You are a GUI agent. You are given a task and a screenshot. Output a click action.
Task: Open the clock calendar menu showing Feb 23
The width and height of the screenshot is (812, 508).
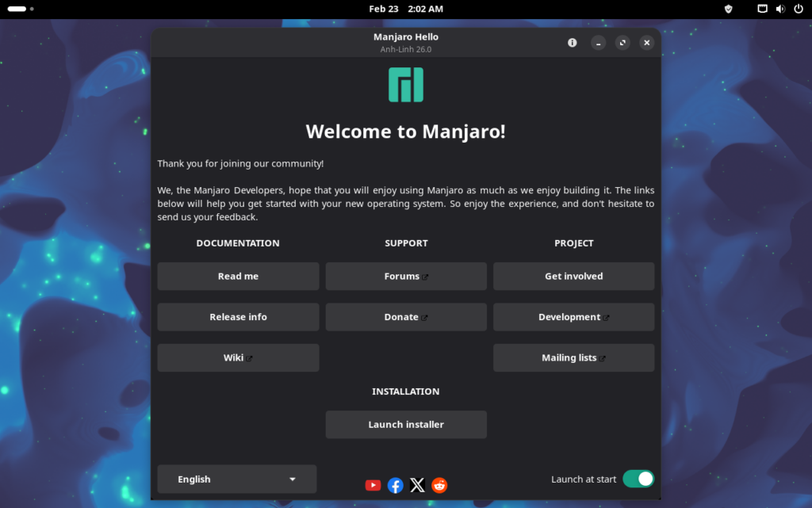pyautogui.click(x=405, y=9)
